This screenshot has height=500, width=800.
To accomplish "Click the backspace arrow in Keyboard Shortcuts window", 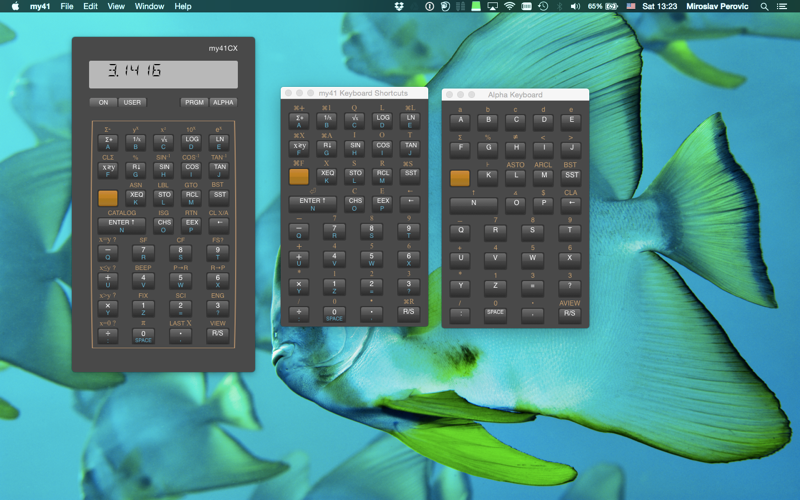I will pyautogui.click(x=410, y=204).
